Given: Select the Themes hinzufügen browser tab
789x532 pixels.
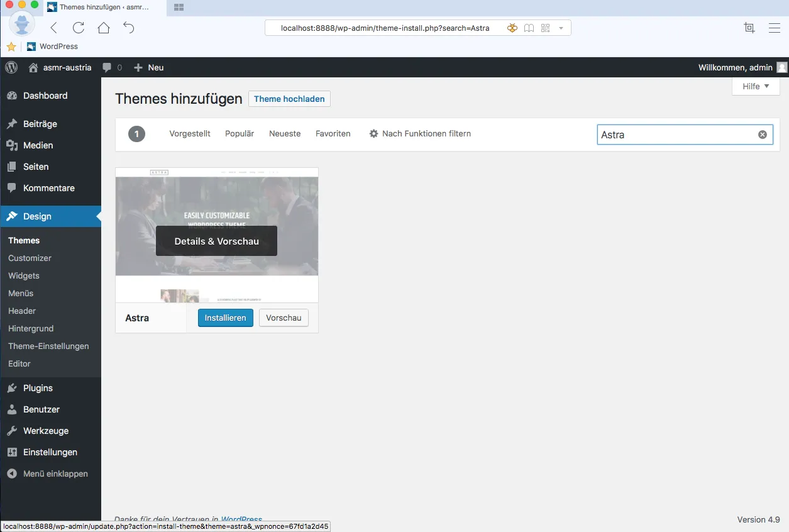Looking at the screenshot, I should (104, 7).
